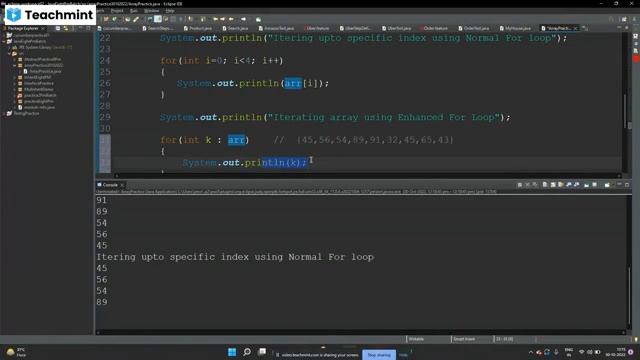Click the Writable status bar field

(x=416, y=339)
